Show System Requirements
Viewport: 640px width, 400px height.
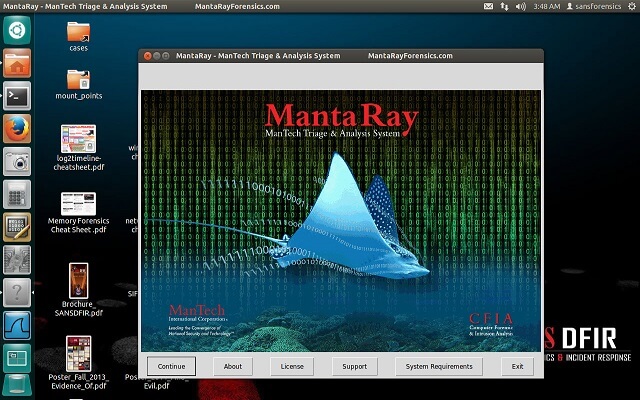click(439, 366)
